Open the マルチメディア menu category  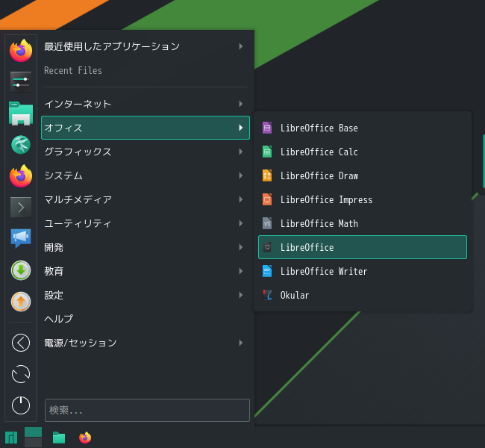(145, 199)
